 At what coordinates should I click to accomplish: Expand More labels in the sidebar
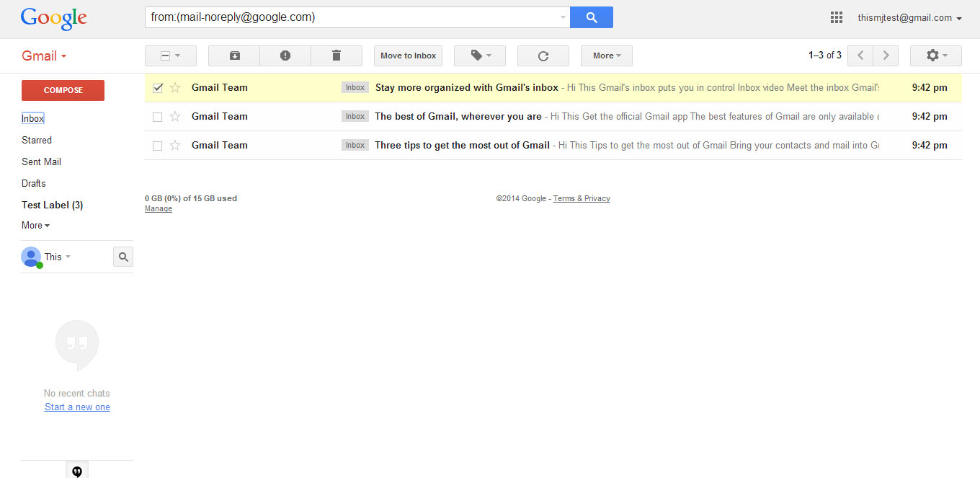(x=35, y=226)
